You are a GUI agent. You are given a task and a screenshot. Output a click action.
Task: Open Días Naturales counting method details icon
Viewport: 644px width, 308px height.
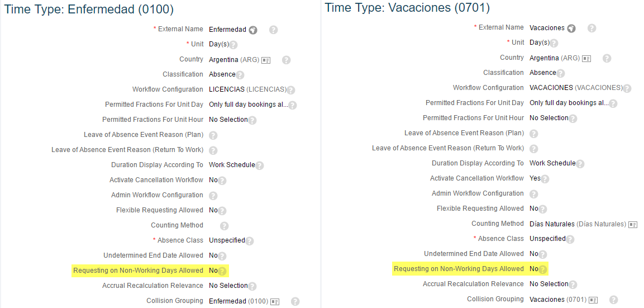[633, 225]
